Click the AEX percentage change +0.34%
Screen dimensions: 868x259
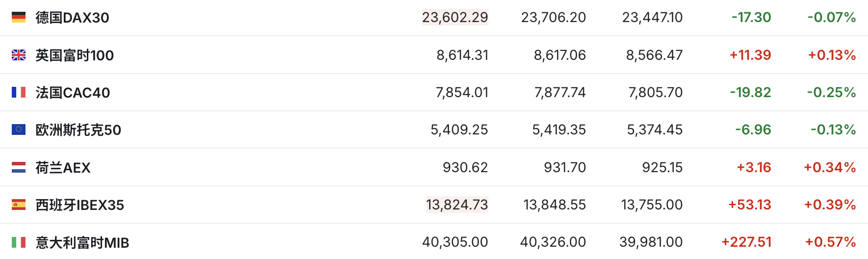coord(830,167)
